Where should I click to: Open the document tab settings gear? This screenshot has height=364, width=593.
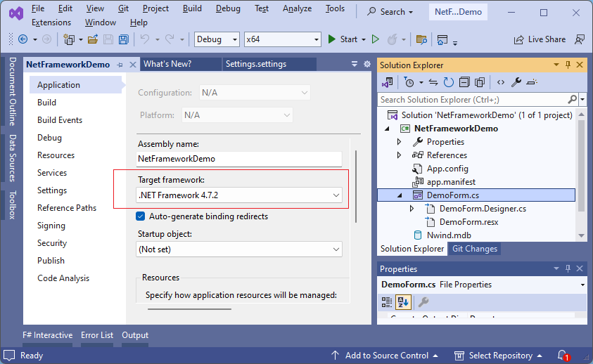click(366, 64)
